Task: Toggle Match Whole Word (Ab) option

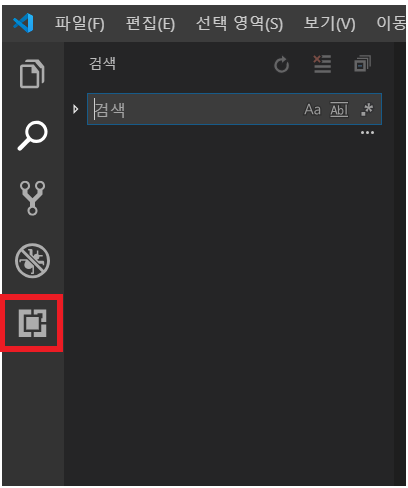Action: pos(339,109)
